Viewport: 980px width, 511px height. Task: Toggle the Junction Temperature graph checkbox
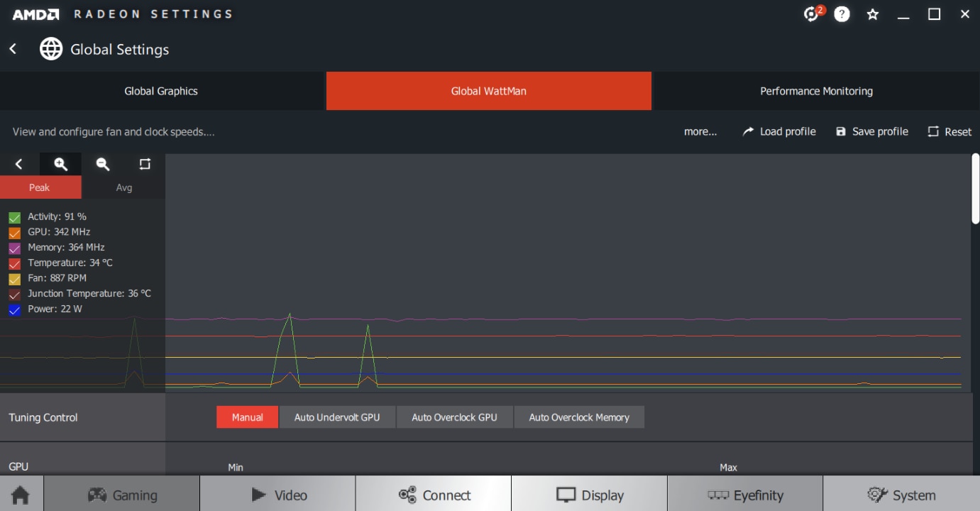point(15,294)
